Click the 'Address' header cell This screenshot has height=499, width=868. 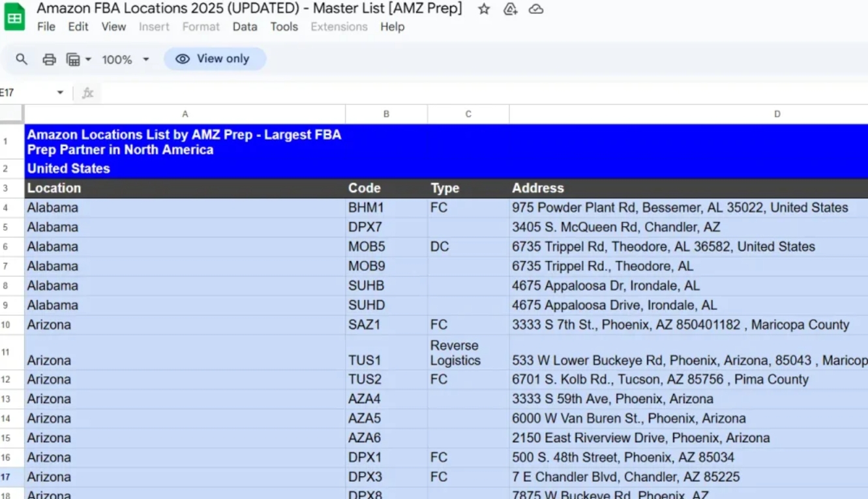point(689,189)
